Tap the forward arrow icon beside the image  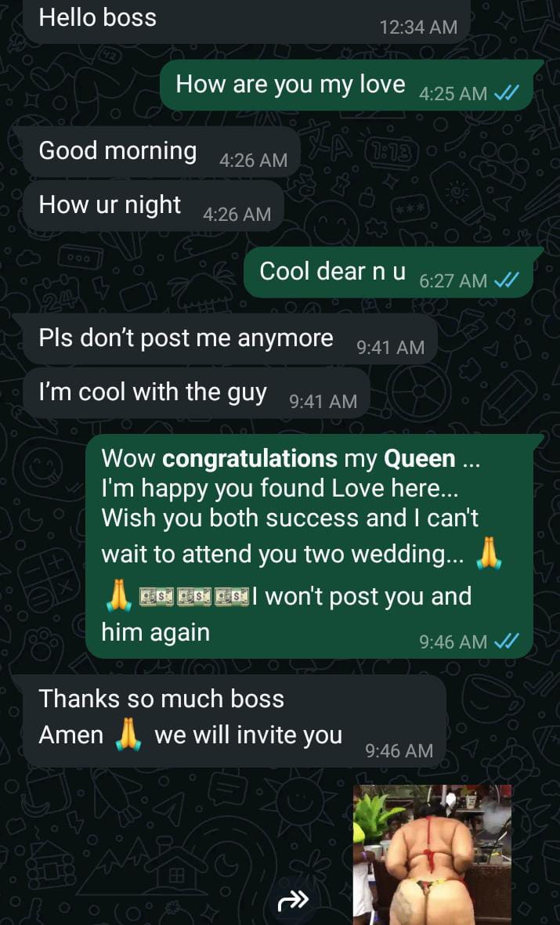click(x=293, y=900)
